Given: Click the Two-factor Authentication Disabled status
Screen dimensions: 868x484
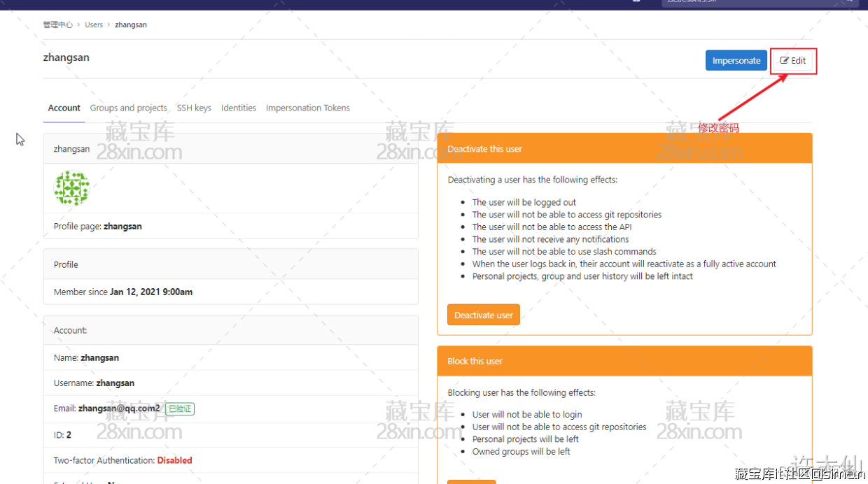Looking at the screenshot, I should tap(174, 460).
